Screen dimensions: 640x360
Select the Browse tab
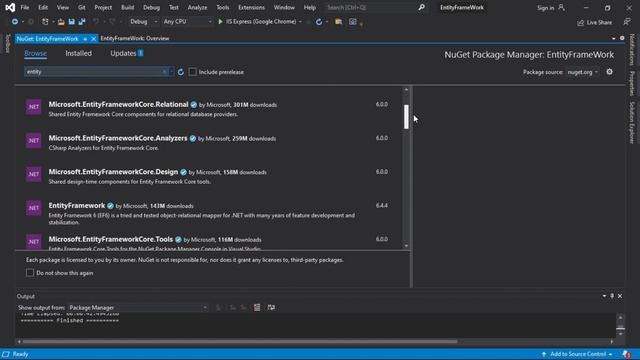36,53
